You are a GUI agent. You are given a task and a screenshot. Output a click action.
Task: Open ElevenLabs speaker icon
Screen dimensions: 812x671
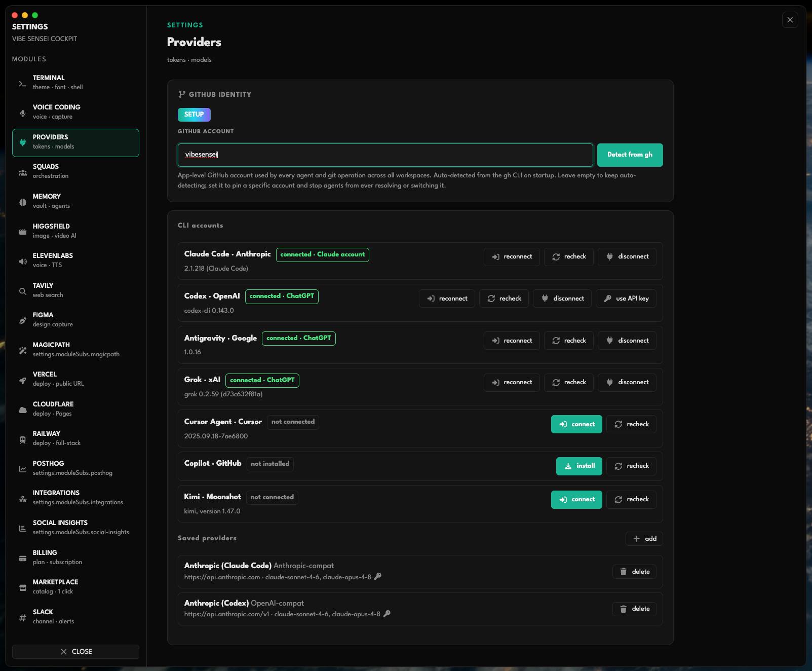[22, 262]
